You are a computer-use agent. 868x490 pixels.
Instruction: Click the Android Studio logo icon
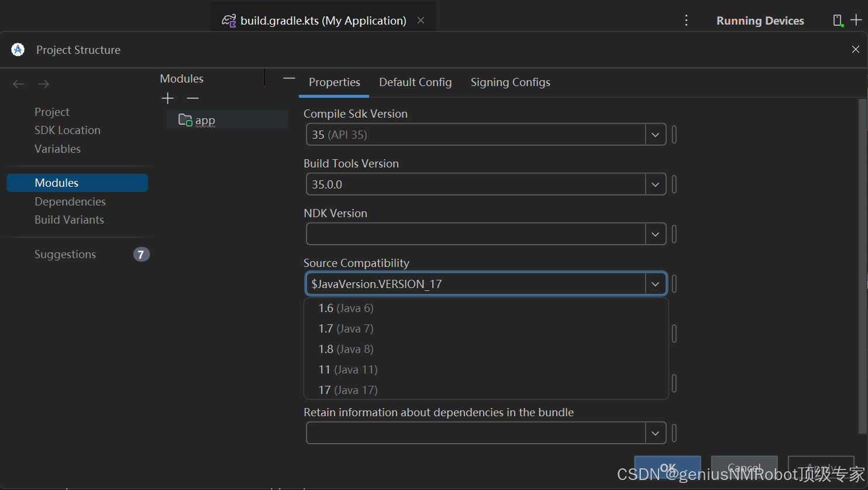coord(18,50)
